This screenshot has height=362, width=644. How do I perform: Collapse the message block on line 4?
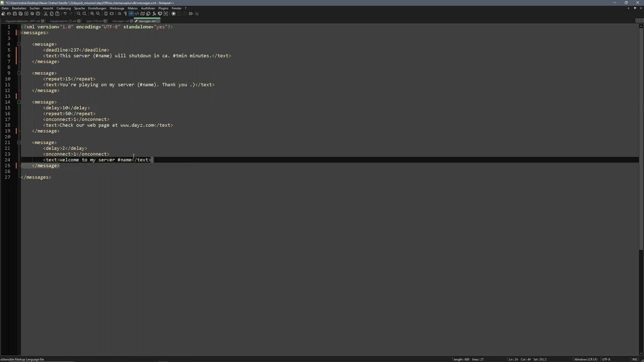tap(19, 44)
